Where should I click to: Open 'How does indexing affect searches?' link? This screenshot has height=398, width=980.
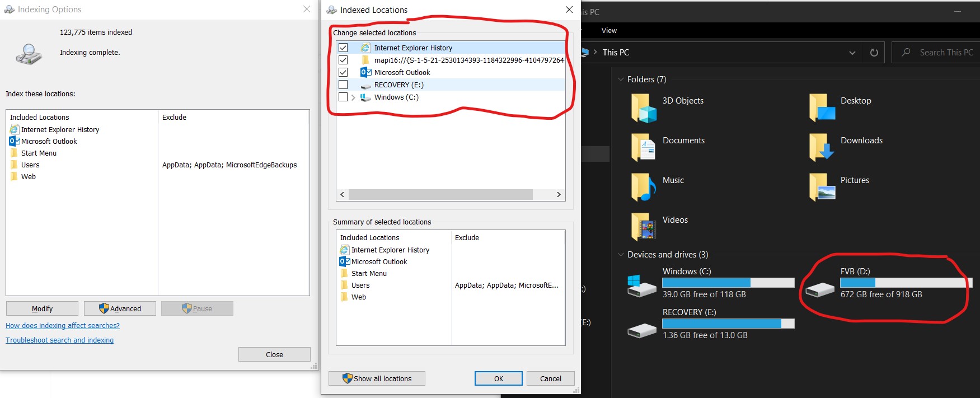pos(63,325)
